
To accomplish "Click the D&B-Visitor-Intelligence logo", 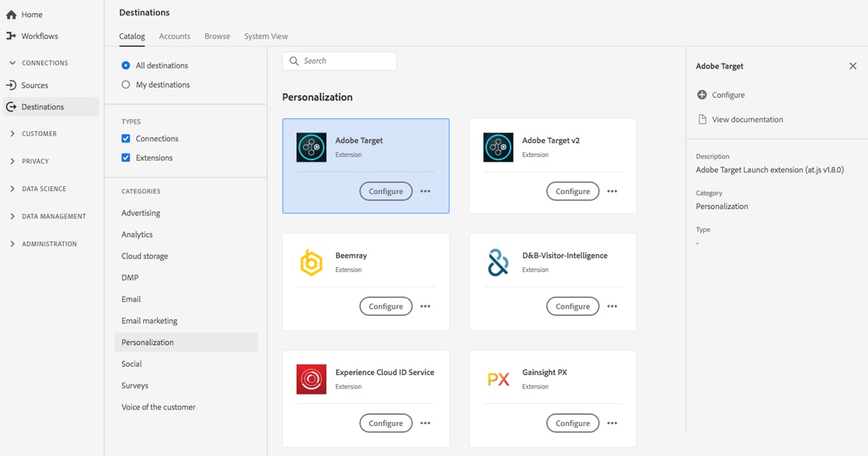I will click(x=498, y=262).
